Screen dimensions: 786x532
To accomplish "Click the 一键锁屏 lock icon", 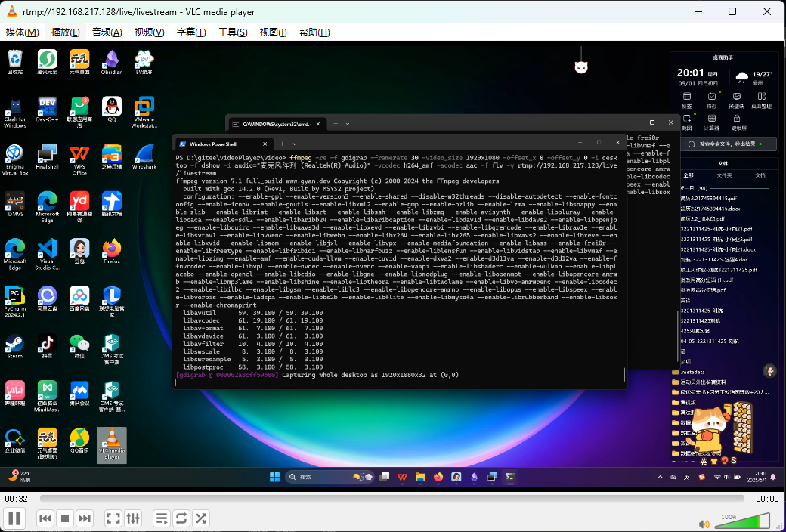I will pos(736,122).
